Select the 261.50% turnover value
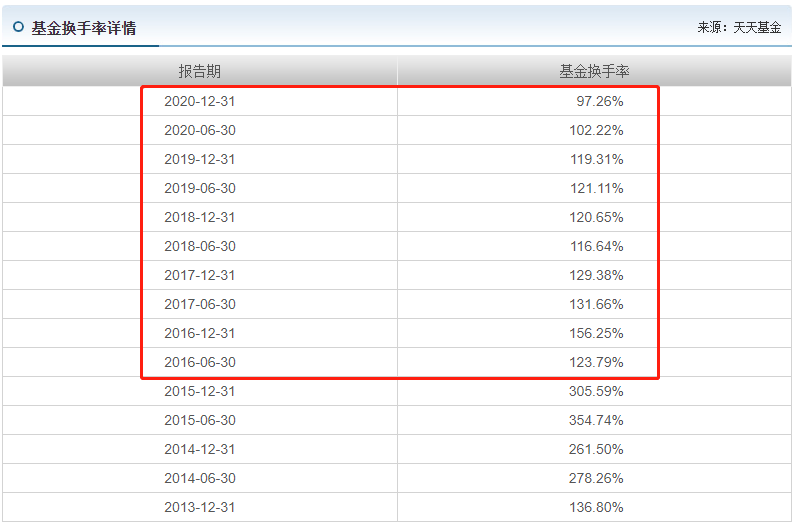796x527 pixels. point(596,449)
